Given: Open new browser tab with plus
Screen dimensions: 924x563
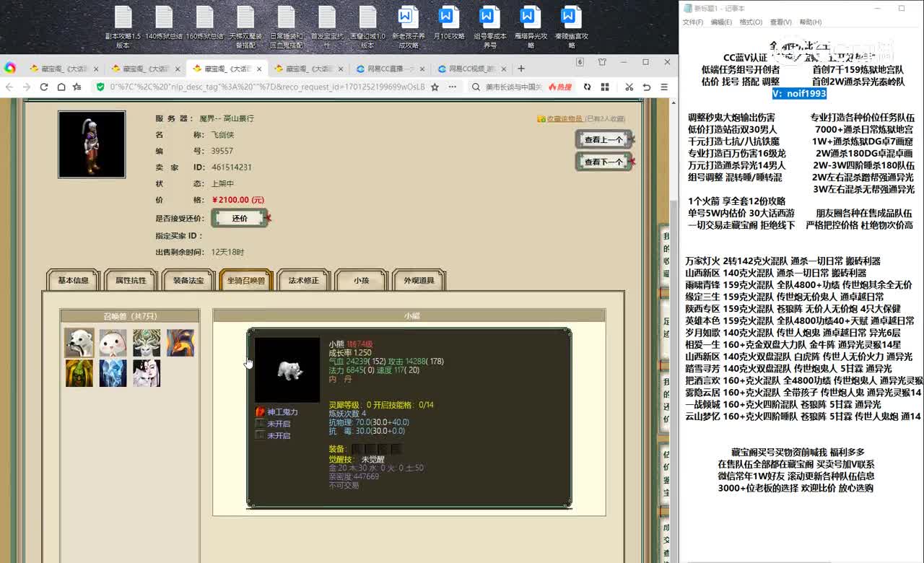Looking at the screenshot, I should pos(521,69).
